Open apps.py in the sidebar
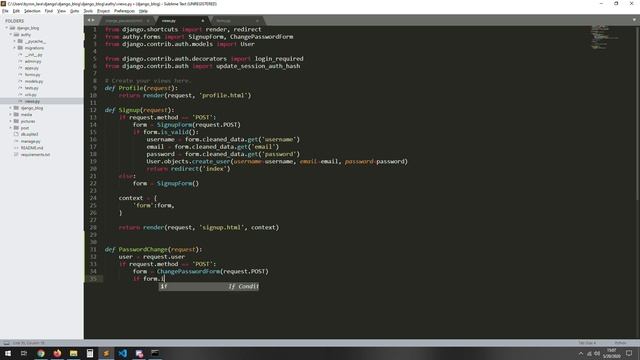The height and width of the screenshot is (360, 640). 31,68
